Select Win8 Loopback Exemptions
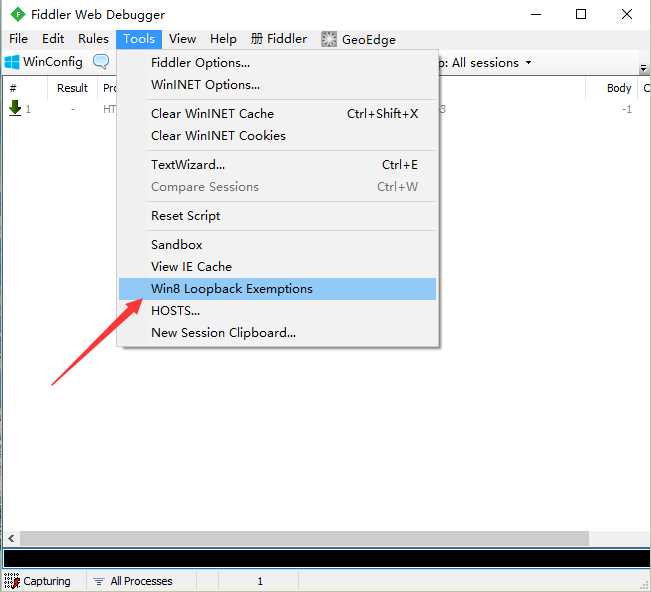 pyautogui.click(x=277, y=289)
